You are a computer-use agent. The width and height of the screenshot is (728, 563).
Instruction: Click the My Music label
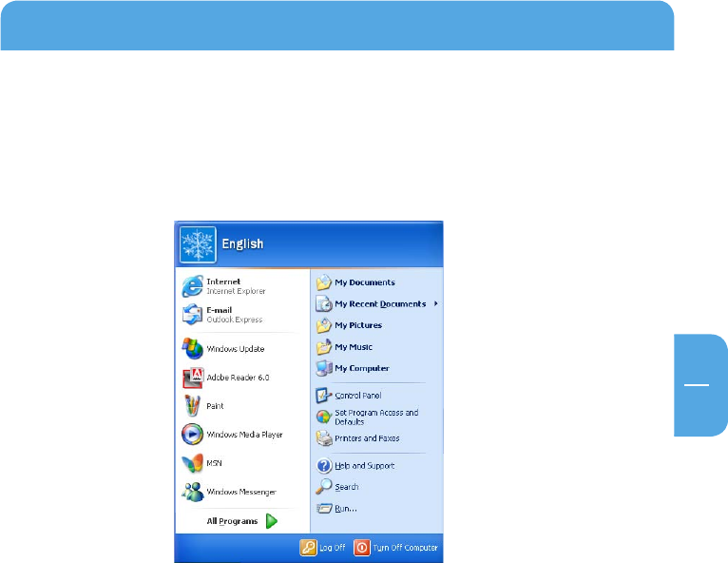(x=354, y=347)
